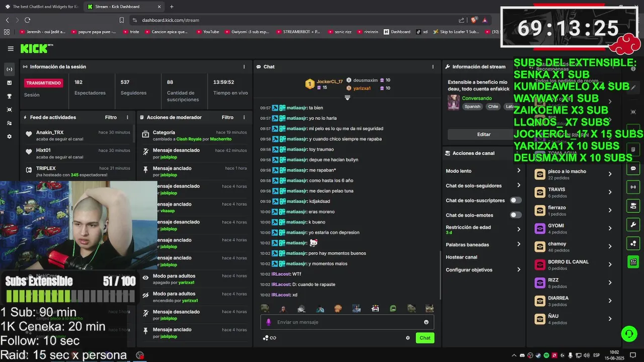The width and height of the screenshot is (644, 362).
Task: Open STREAMERBOT bookmark
Action: click(298, 32)
